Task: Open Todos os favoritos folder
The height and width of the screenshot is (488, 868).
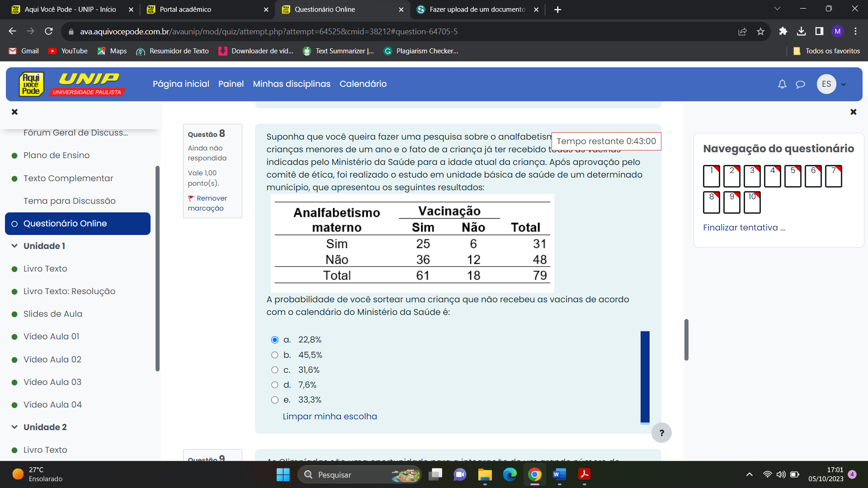Action: coord(827,51)
